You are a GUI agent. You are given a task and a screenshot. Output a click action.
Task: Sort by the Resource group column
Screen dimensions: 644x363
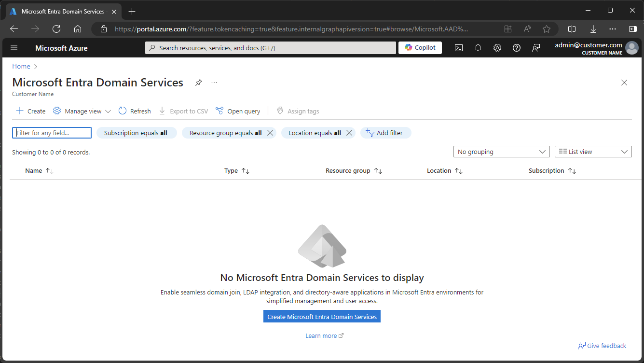(354, 171)
